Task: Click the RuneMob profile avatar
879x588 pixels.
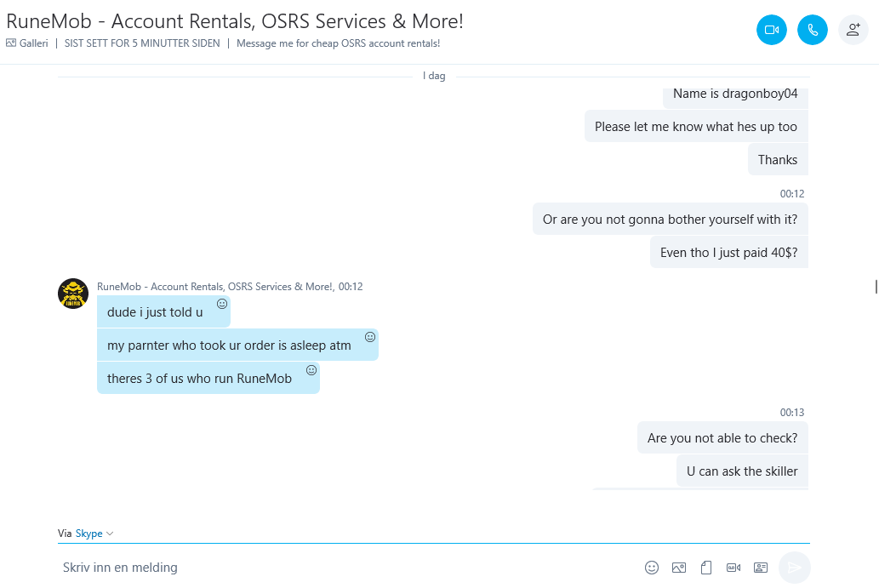Action: pos(73,294)
